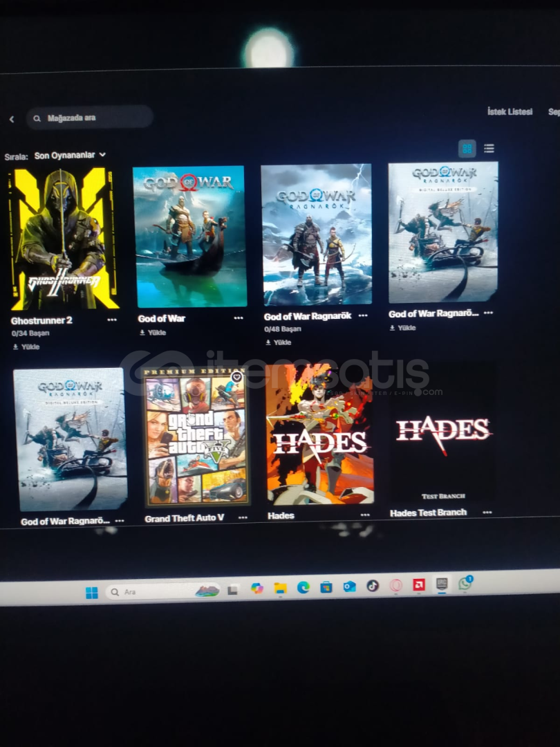This screenshot has height=747, width=560.
Task: Click the taskbar Ara search box
Action: (x=163, y=591)
